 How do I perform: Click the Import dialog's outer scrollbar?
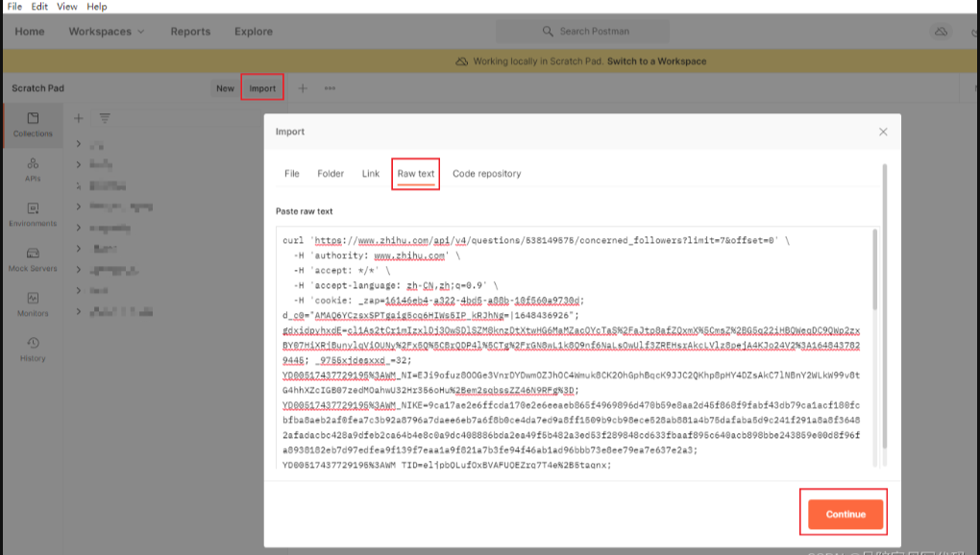point(884,306)
